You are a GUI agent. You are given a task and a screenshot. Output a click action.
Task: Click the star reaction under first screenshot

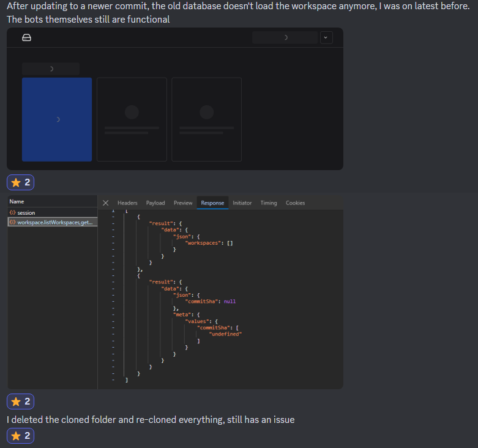pyautogui.click(x=20, y=182)
